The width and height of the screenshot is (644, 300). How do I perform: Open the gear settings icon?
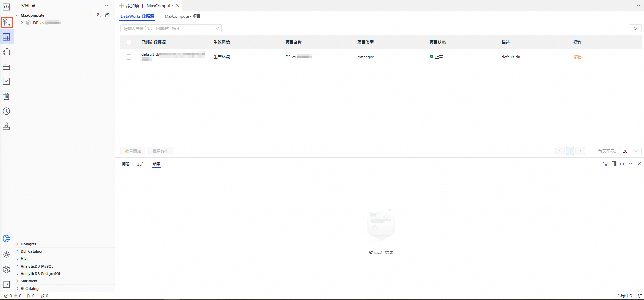point(6,270)
